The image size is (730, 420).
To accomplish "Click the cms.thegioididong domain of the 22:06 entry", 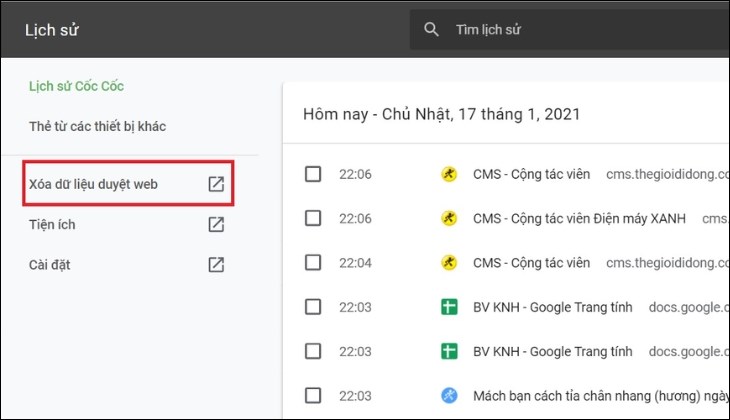I will tap(667, 174).
